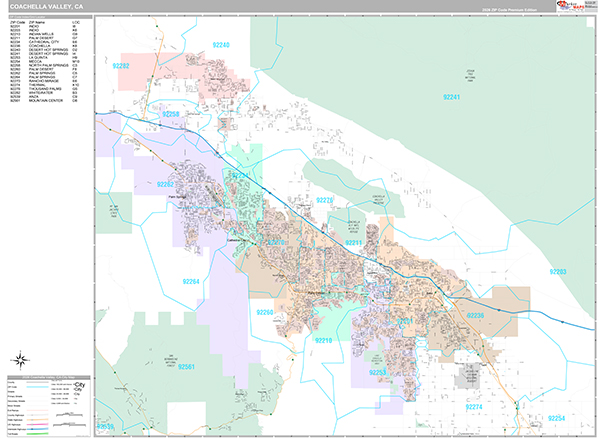Click the 92241 ZIP code label
Image resolution: width=600 pixels, height=438 pixels.
[x=453, y=96]
